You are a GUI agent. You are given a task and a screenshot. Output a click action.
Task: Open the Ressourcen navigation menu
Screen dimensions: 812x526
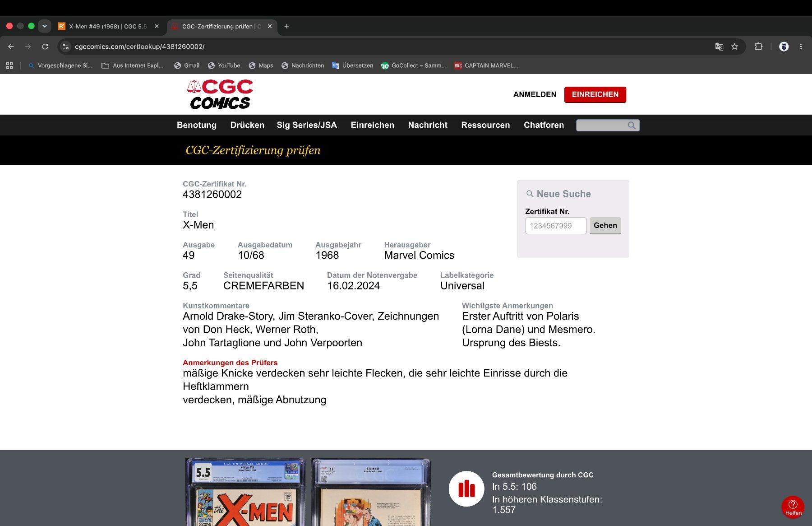tap(485, 125)
